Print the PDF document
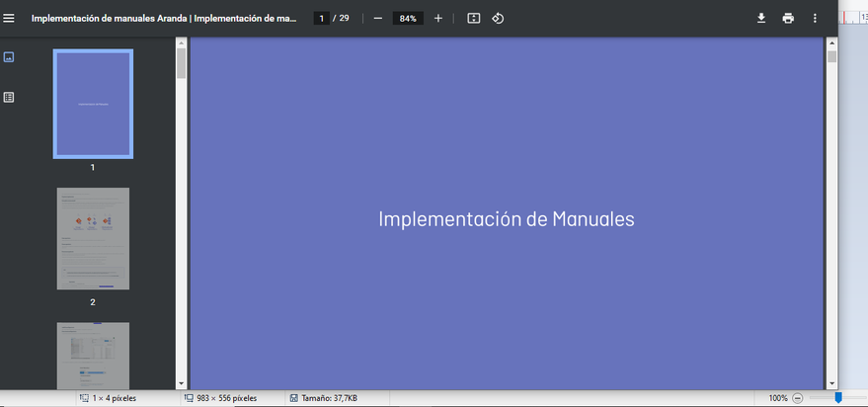This screenshot has width=868, height=407. click(788, 18)
